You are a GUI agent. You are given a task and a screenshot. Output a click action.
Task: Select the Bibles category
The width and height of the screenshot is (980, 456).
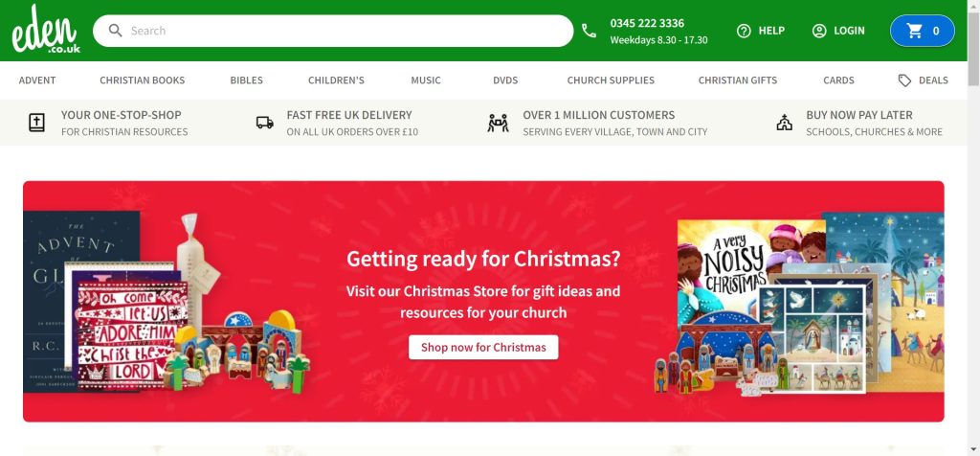tap(246, 80)
